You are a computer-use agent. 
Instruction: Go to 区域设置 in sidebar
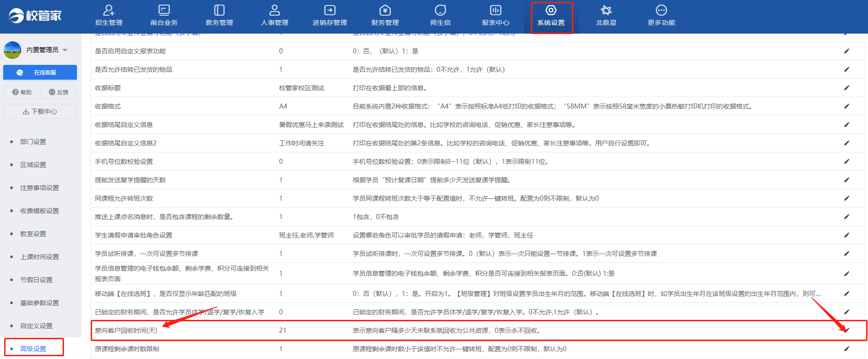[33, 165]
